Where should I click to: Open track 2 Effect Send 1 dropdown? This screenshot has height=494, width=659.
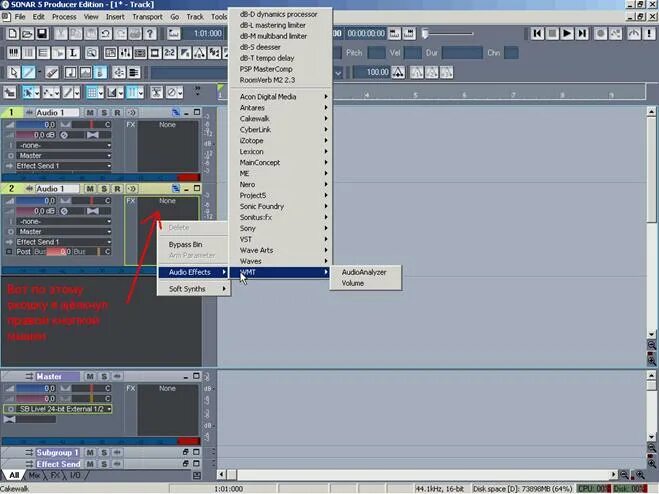coord(64,242)
